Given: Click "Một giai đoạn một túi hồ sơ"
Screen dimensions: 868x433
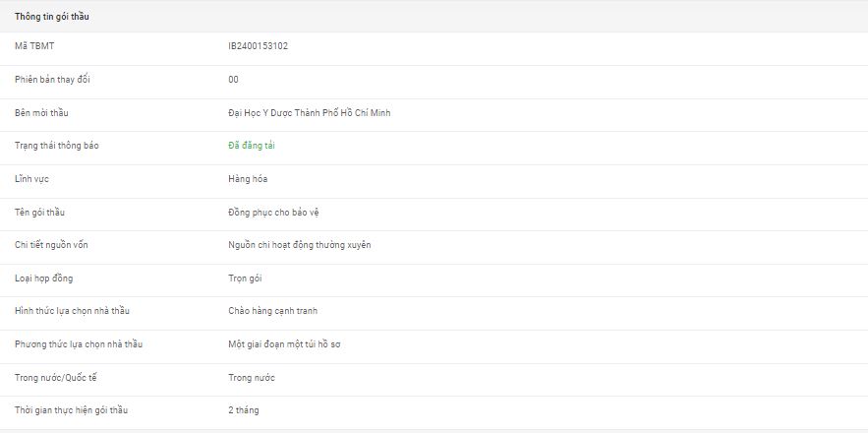Looking at the screenshot, I should pos(284,344).
